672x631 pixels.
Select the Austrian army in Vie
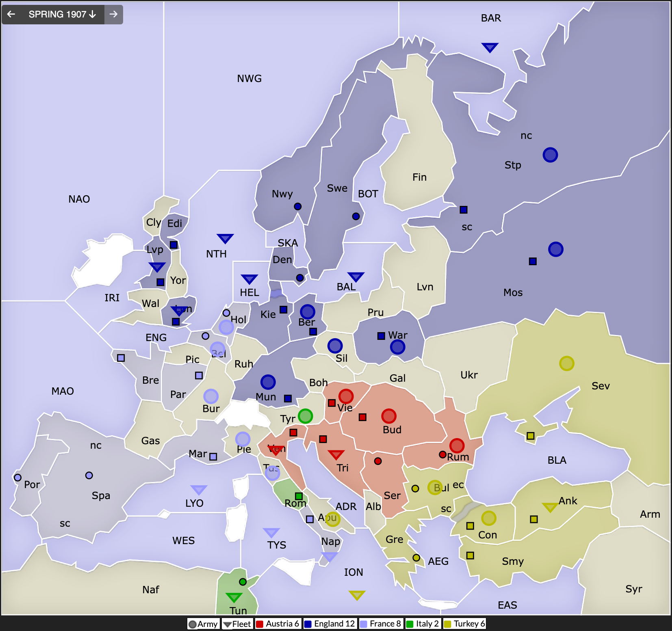pos(346,396)
